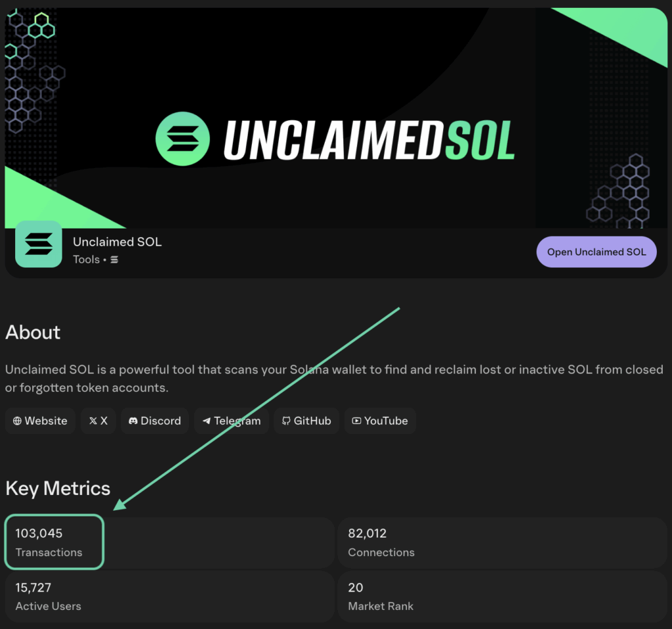This screenshot has height=629, width=672.
Task: Open the YouTube channel link
Action: pos(380,421)
